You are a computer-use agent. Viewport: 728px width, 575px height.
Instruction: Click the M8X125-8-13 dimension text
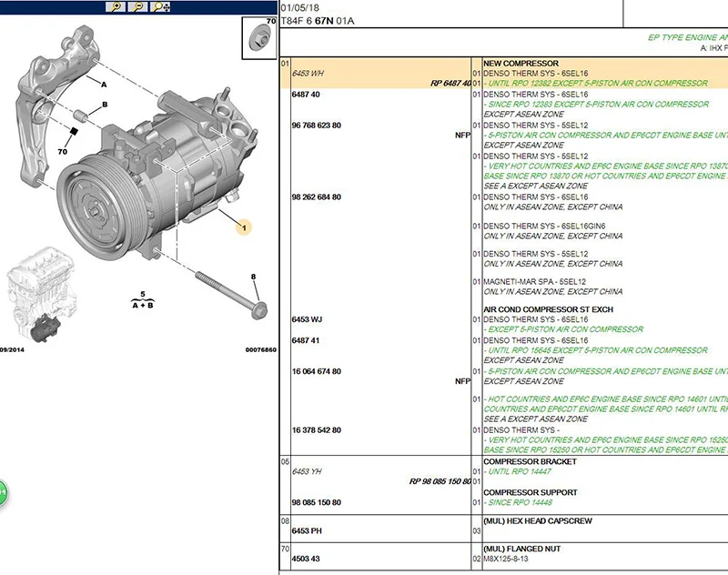click(506, 559)
